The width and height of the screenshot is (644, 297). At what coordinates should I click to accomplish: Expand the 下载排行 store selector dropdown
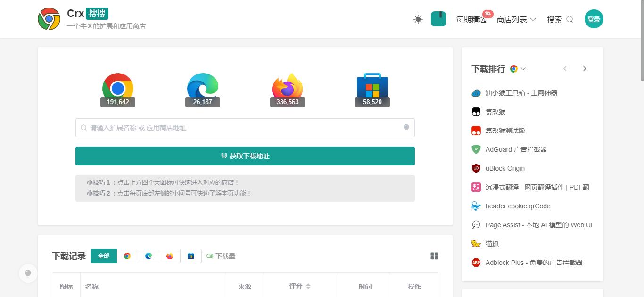pyautogui.click(x=518, y=69)
